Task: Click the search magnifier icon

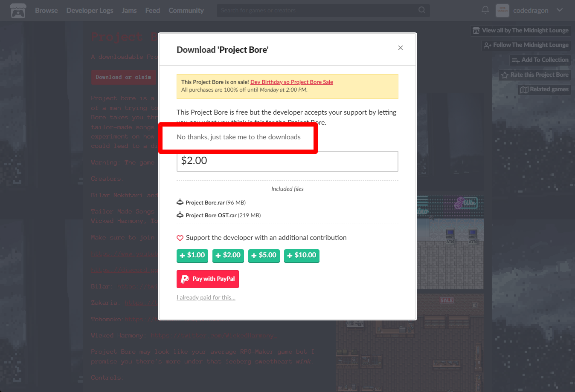Action: (x=422, y=10)
